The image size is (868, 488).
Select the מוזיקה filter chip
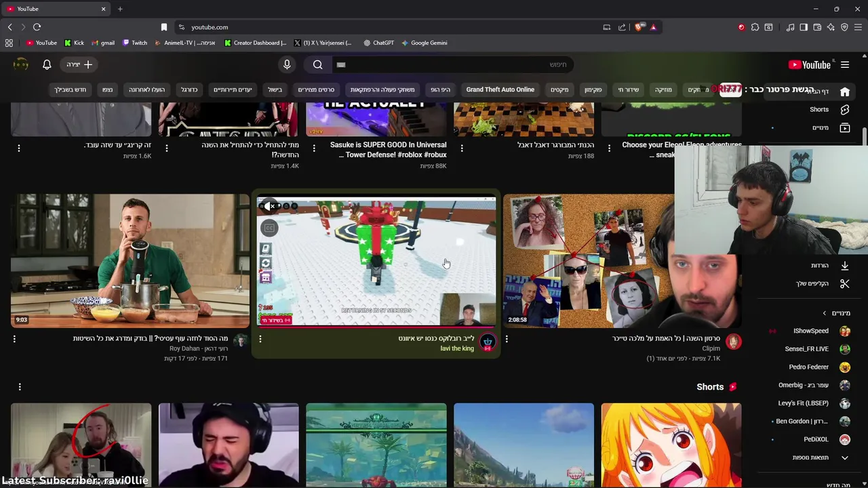(x=663, y=89)
